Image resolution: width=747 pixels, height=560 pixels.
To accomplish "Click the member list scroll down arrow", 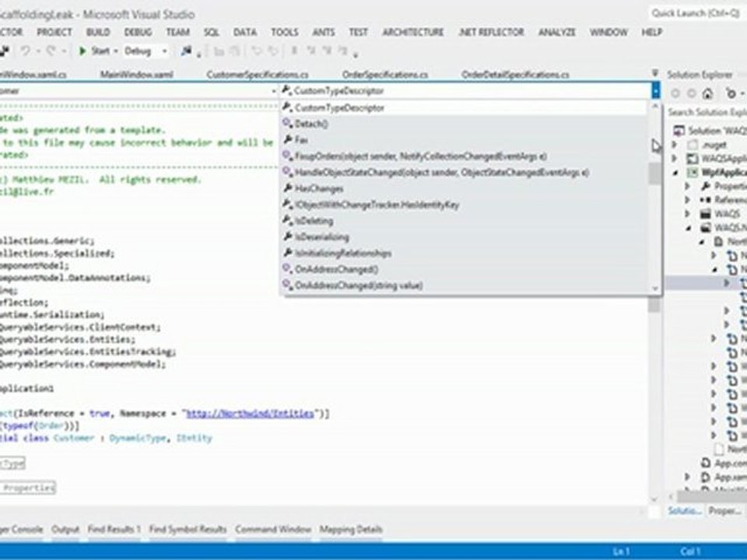I will click(655, 289).
